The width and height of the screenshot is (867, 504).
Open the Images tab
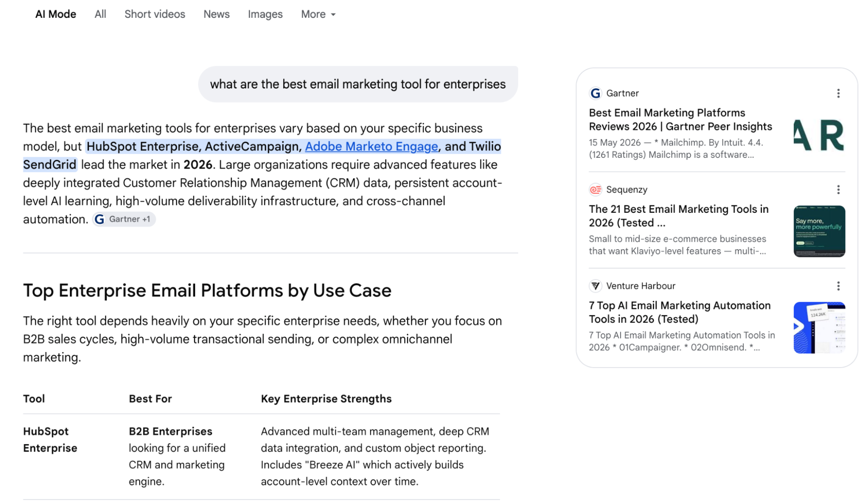(265, 14)
